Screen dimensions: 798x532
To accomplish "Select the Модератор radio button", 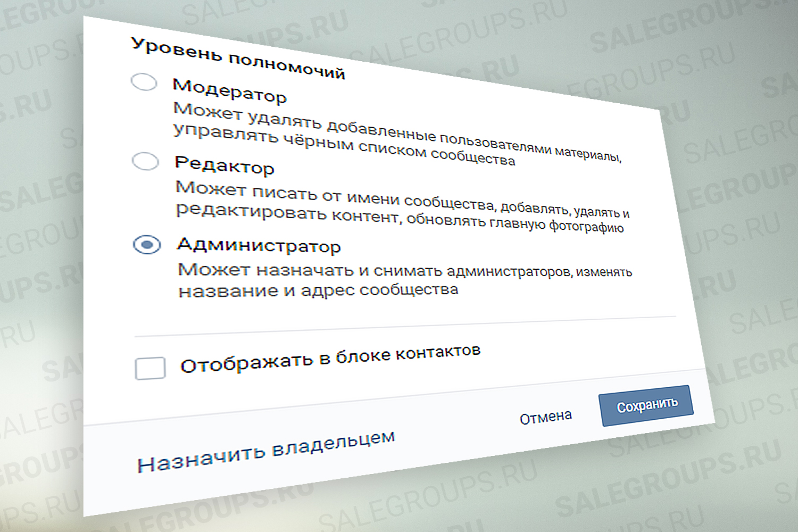I will coord(144,82).
